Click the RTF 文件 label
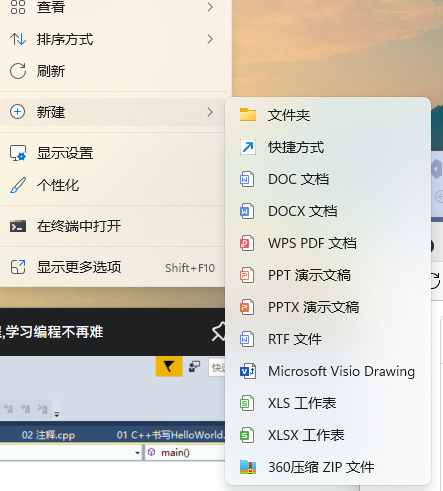443x491 pixels. (295, 339)
